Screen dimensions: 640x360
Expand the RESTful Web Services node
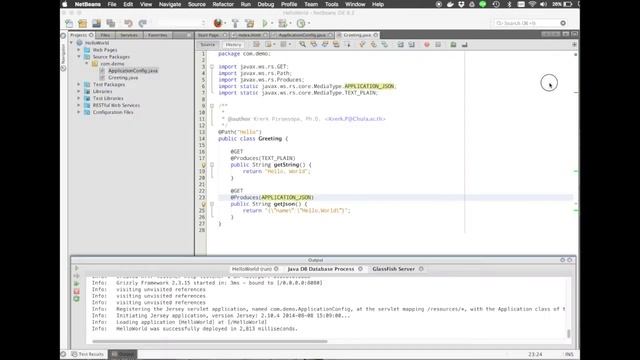point(79,105)
